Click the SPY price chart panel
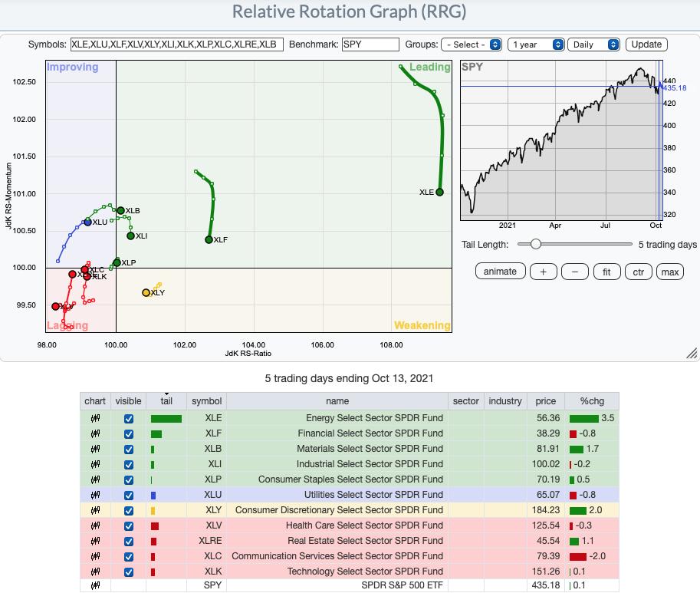This screenshot has width=700, height=593. tap(561, 140)
